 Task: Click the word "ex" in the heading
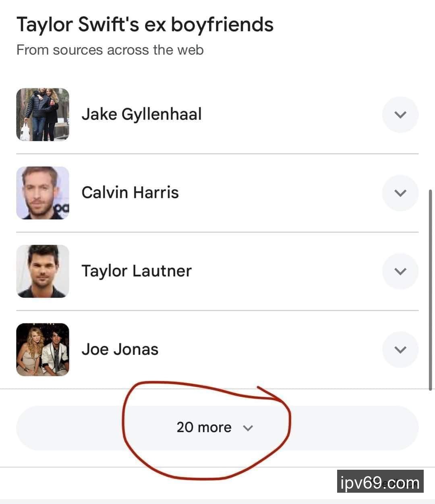coord(155,24)
